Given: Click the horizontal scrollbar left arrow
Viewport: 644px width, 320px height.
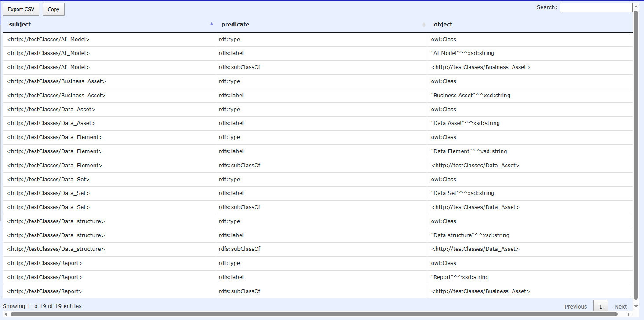Looking at the screenshot, I should pos(6,314).
